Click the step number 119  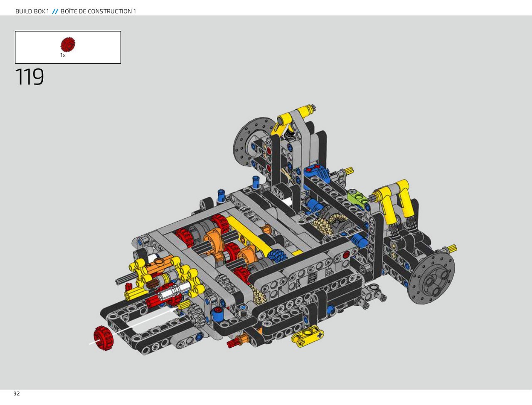point(30,77)
